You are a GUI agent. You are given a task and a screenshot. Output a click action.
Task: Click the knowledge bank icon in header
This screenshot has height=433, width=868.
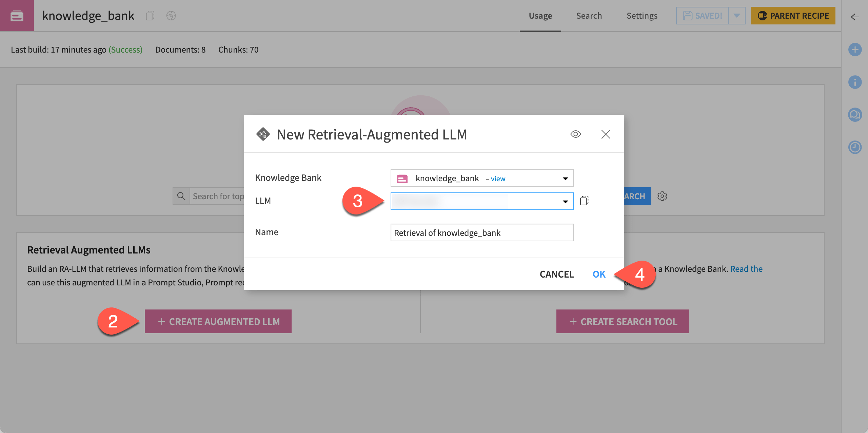(x=17, y=16)
